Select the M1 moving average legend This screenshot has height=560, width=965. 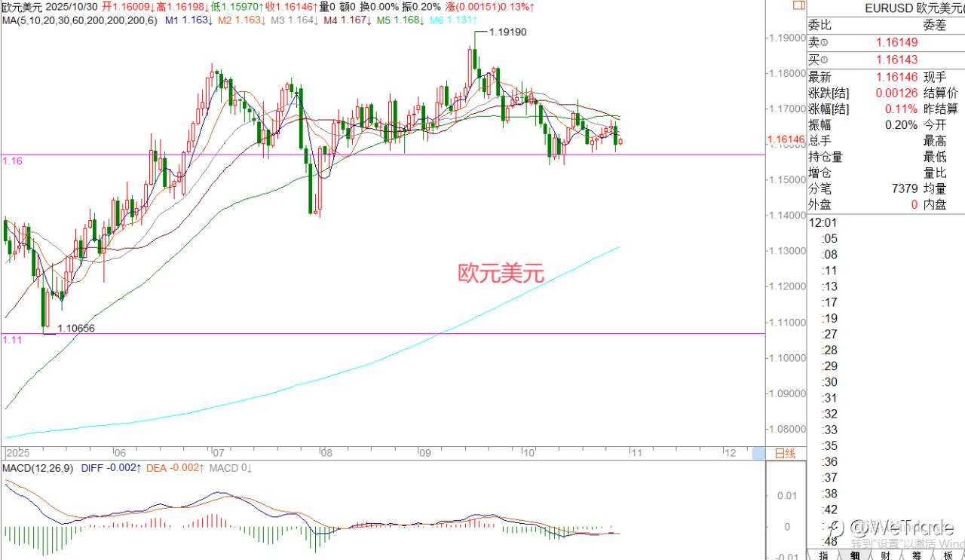click(186, 20)
